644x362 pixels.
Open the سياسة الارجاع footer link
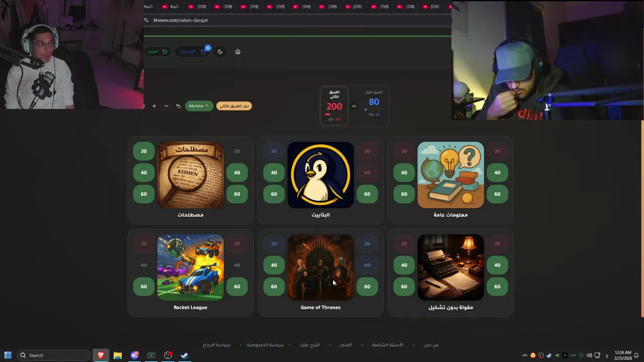coord(216,345)
